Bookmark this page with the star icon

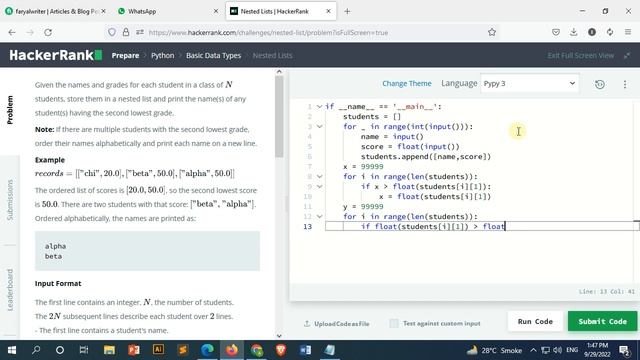click(x=492, y=32)
